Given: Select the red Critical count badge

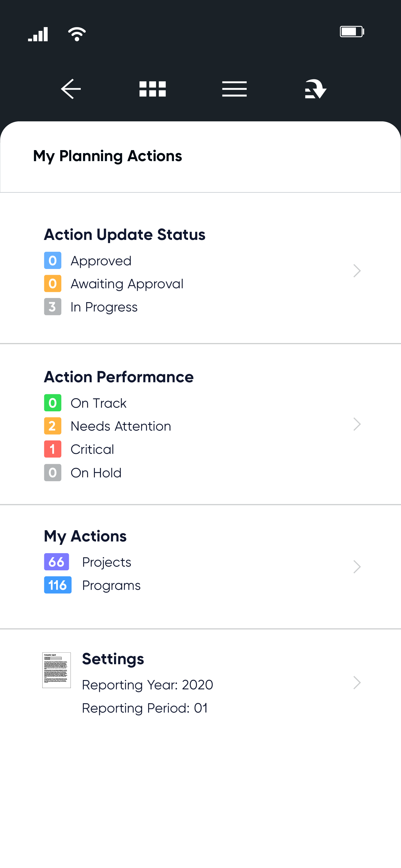Looking at the screenshot, I should (53, 449).
